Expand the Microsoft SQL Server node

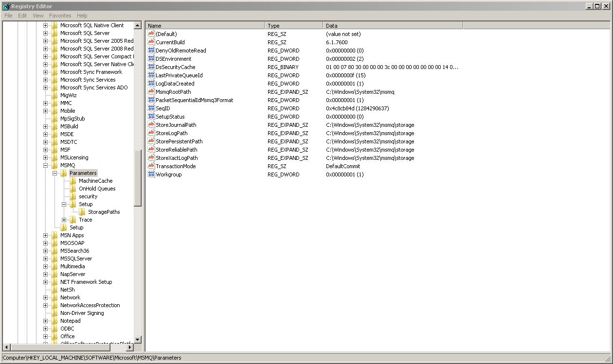click(x=46, y=33)
